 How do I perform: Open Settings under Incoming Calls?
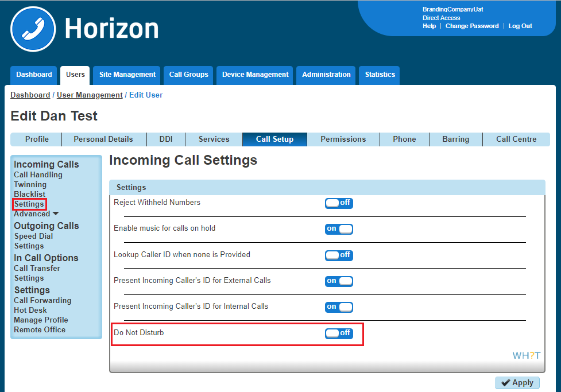coord(29,204)
